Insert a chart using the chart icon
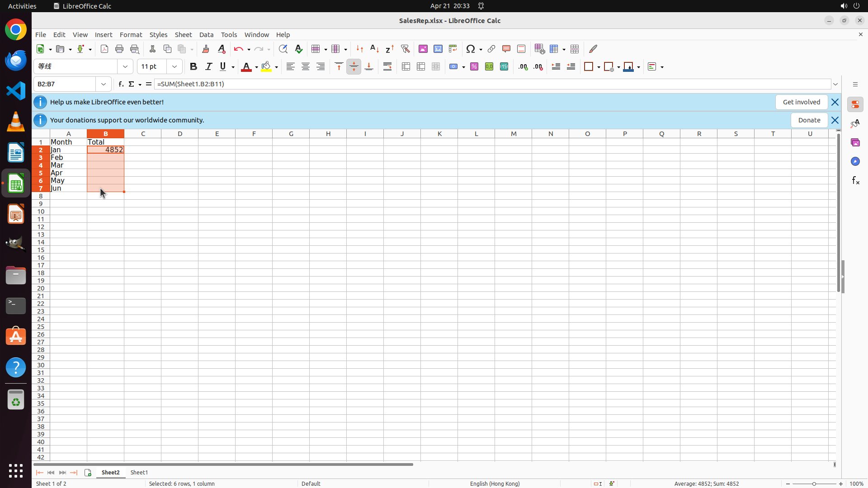Image resolution: width=868 pixels, height=488 pixels. click(x=438, y=49)
